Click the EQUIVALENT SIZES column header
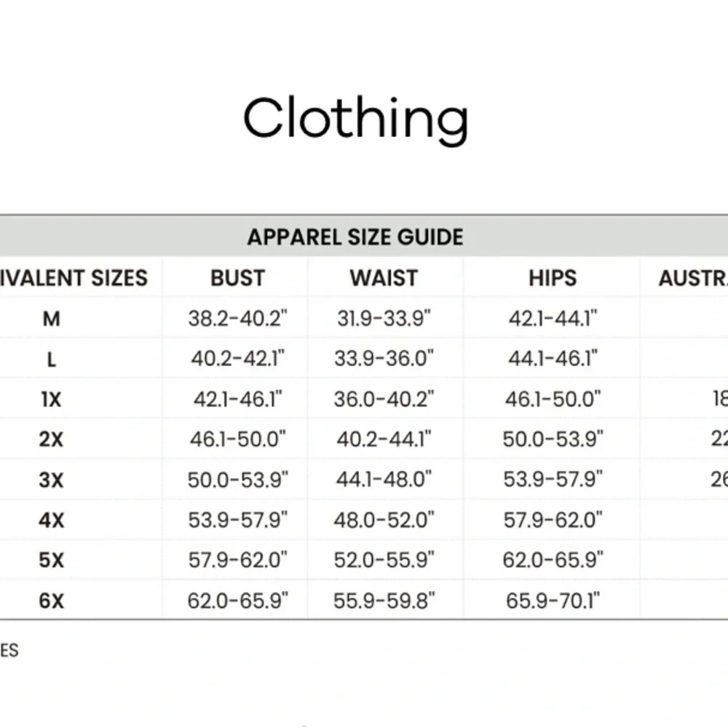Viewport: 728px width, 728px height. tap(74, 278)
